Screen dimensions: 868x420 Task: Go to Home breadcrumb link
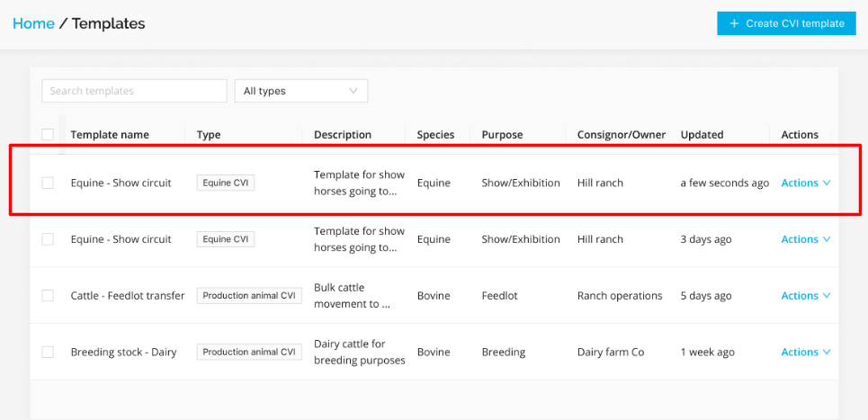(33, 23)
